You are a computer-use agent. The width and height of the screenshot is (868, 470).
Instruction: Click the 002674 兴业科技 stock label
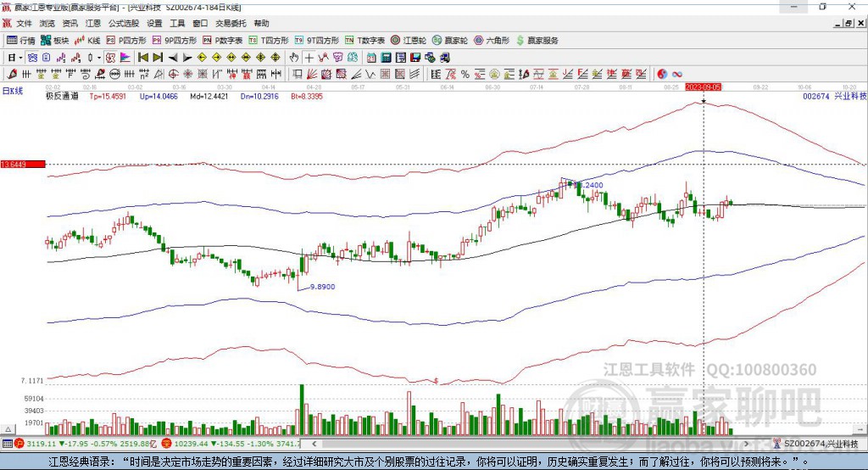tap(835, 96)
